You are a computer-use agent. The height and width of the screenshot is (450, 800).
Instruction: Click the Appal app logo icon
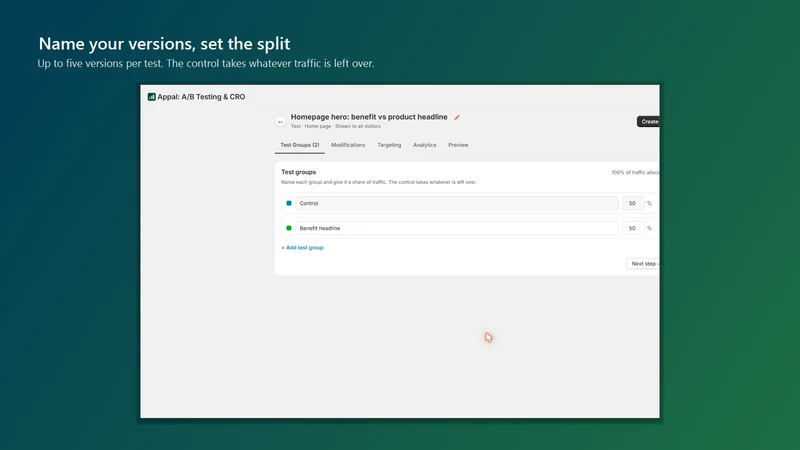pyautogui.click(x=152, y=97)
